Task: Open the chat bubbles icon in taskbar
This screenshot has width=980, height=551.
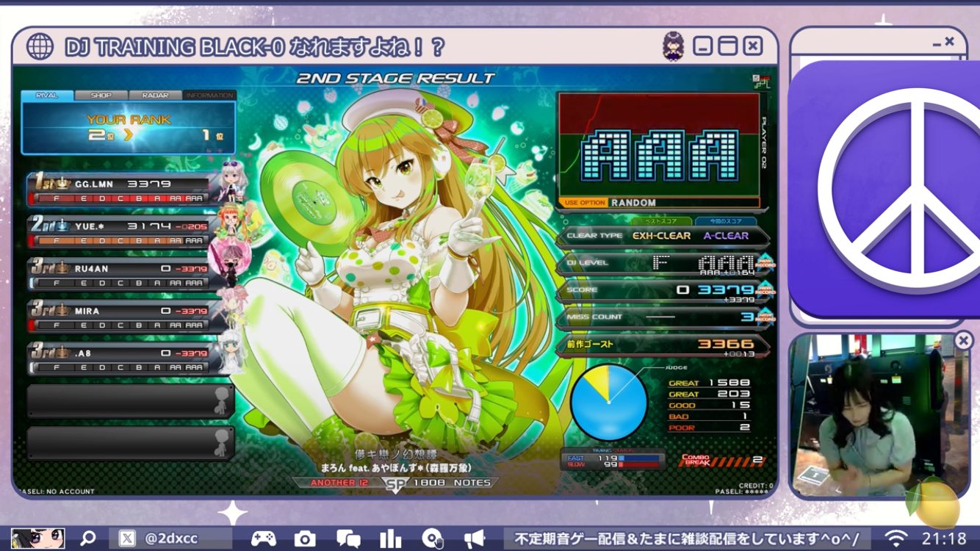Action: tap(348, 539)
